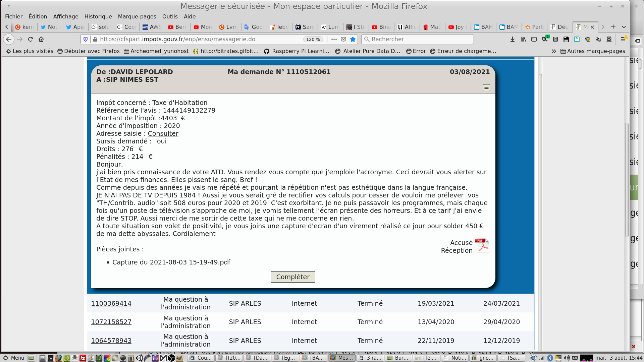644x362 pixels.
Task: Collapse the message with the minus toggle
Action: [x=486, y=88]
